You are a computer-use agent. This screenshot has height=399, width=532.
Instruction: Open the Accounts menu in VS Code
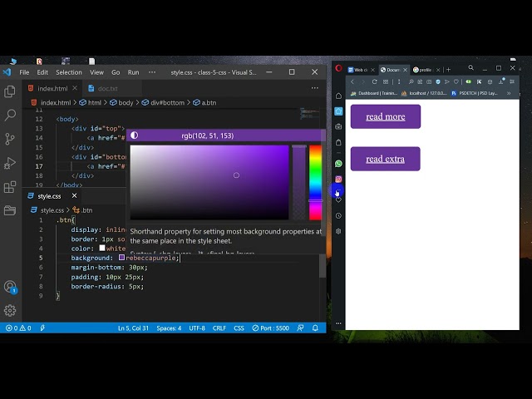click(10, 287)
